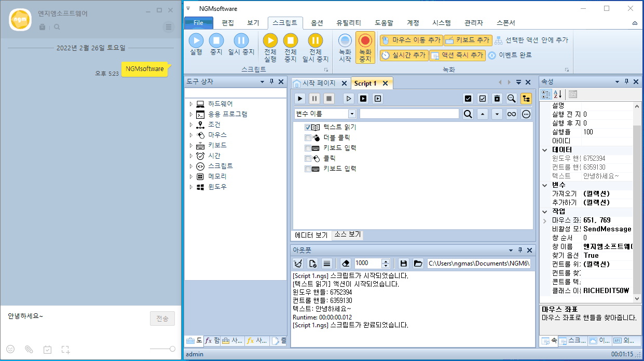644x361 pixels.
Task: Open emoji picker in chat window
Action: (x=10, y=350)
